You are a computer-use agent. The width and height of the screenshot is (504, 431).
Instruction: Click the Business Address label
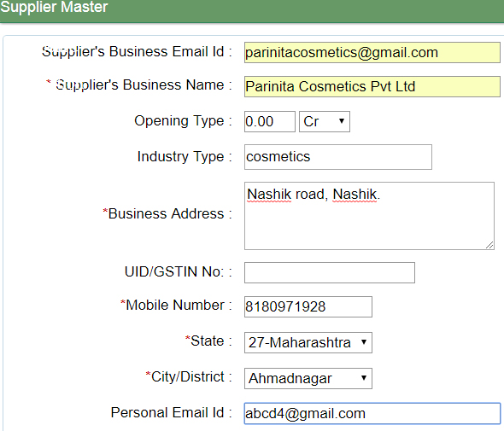click(167, 213)
